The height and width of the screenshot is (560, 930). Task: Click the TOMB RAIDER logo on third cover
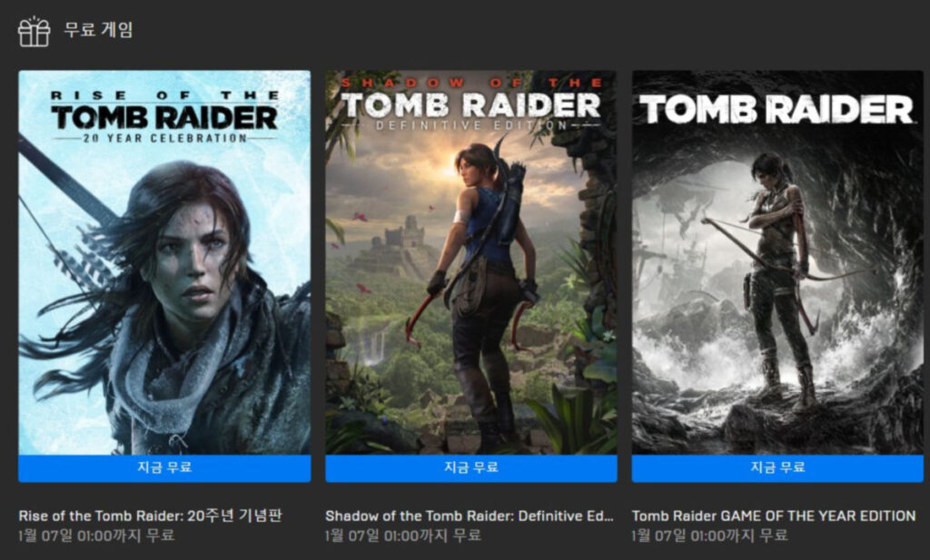coord(777,109)
